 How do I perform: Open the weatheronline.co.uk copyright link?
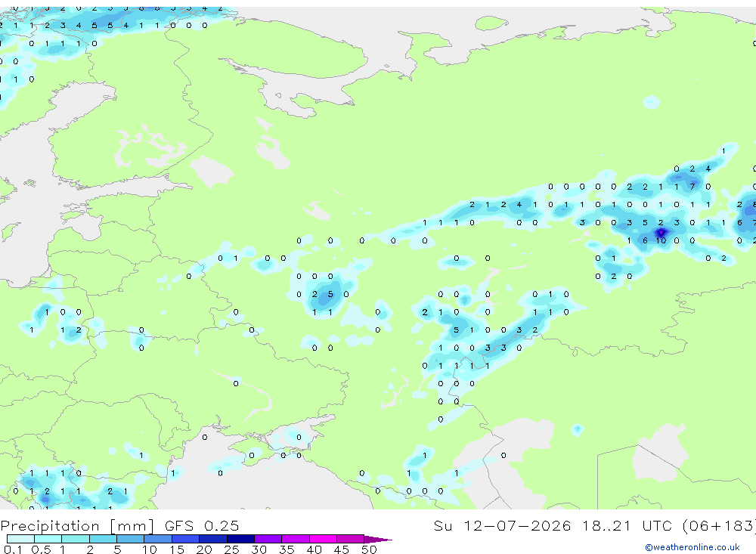[692, 547]
